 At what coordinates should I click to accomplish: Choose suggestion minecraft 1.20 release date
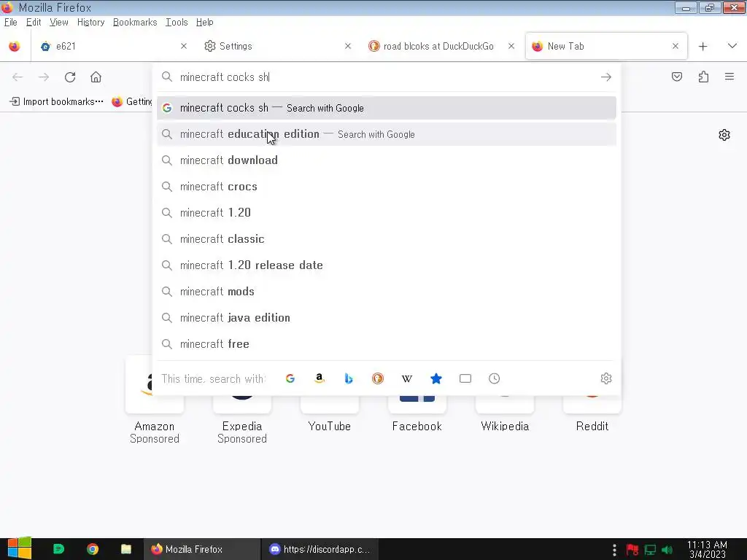pyautogui.click(x=387, y=265)
